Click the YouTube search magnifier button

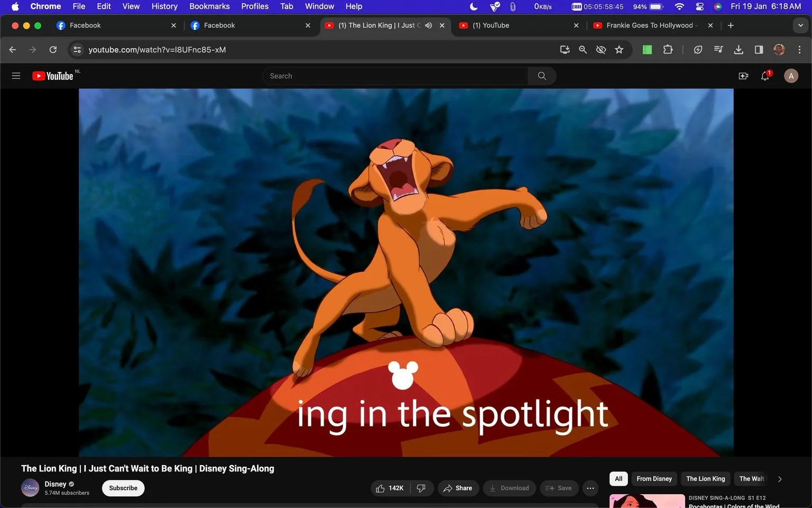coord(542,76)
